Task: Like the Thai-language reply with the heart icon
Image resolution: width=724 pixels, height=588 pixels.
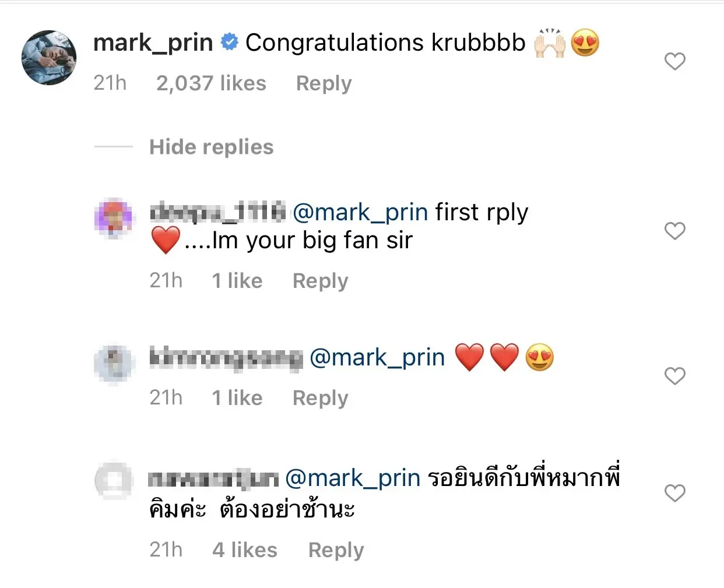Action: click(x=675, y=493)
